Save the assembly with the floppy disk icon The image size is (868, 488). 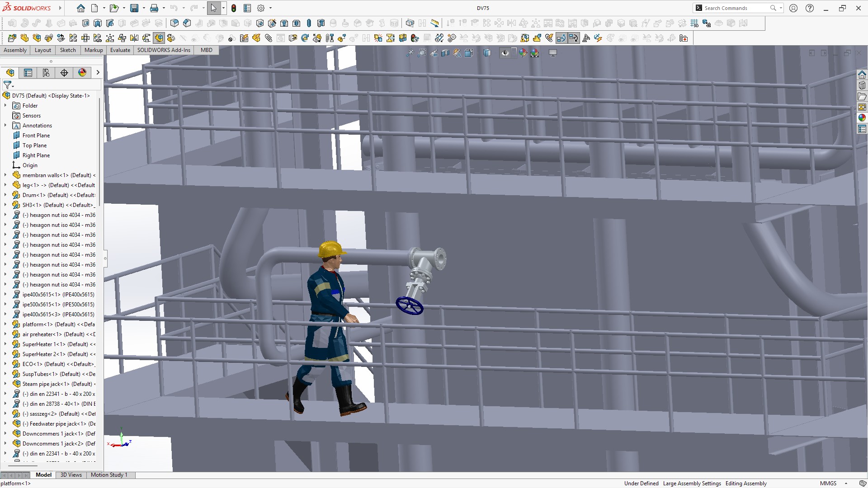point(134,8)
